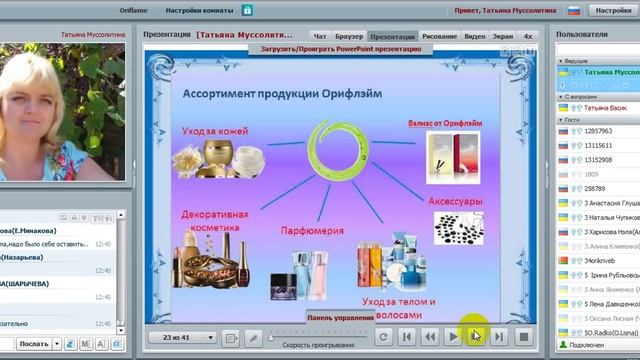The width and height of the screenshot is (640, 360).
Task: Open Настройки комнаты room settings
Action: pyautogui.click(x=199, y=10)
